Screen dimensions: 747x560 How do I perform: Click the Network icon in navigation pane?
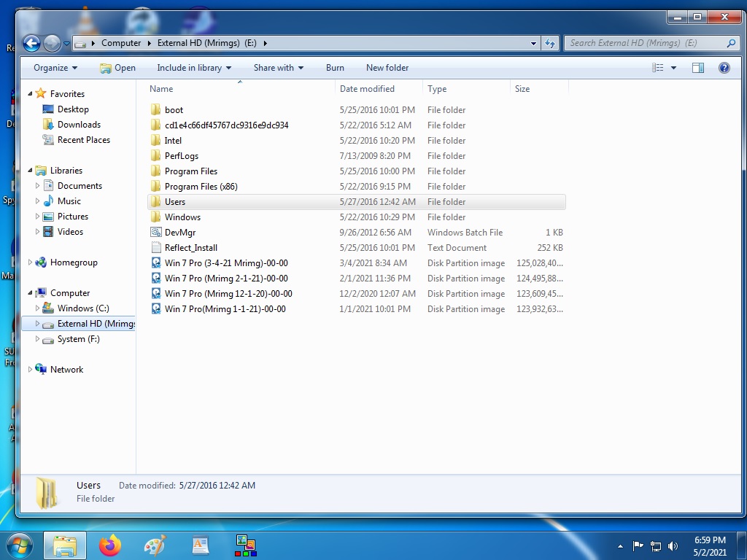coord(41,369)
